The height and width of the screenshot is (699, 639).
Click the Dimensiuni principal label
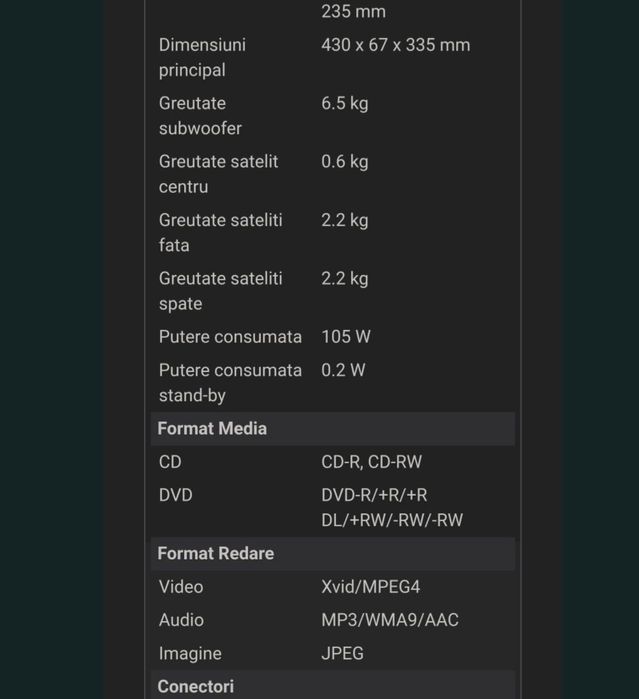[x=202, y=57]
